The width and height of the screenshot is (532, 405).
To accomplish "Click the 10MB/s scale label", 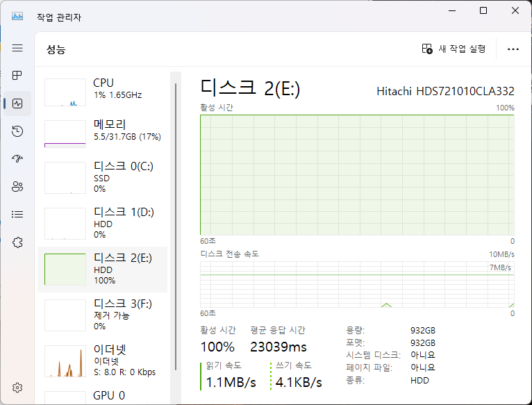I will pos(501,254).
